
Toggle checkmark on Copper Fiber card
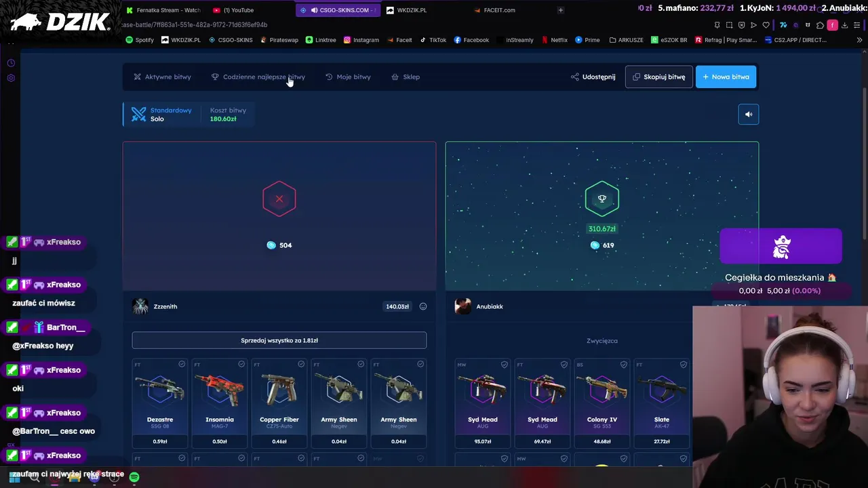click(x=301, y=365)
